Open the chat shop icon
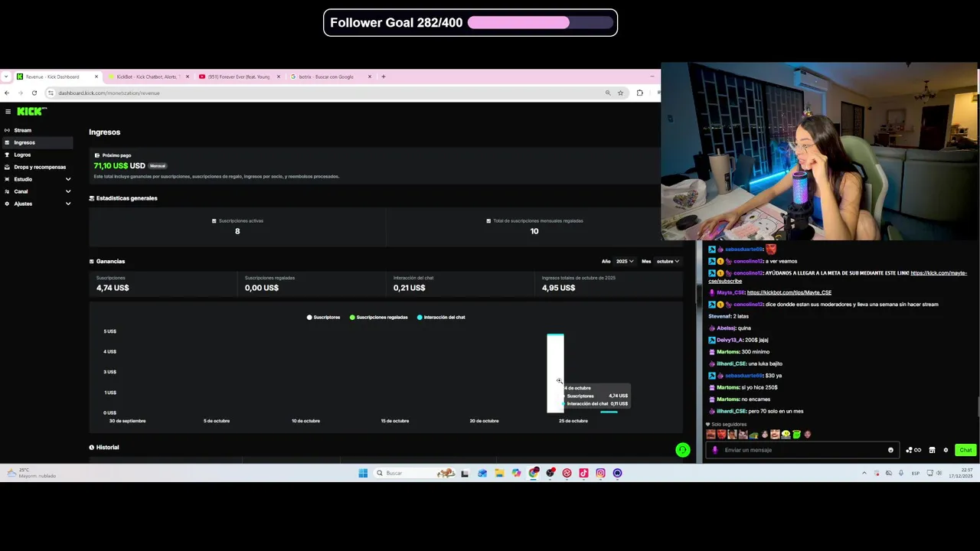Screen dimensions: 980x551 [x=932, y=450]
